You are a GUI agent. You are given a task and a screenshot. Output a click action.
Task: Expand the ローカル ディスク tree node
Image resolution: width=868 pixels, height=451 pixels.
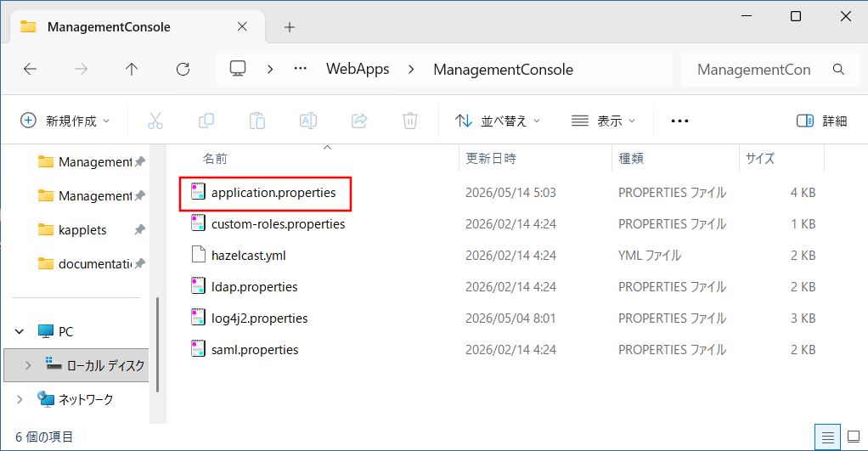[x=28, y=365]
